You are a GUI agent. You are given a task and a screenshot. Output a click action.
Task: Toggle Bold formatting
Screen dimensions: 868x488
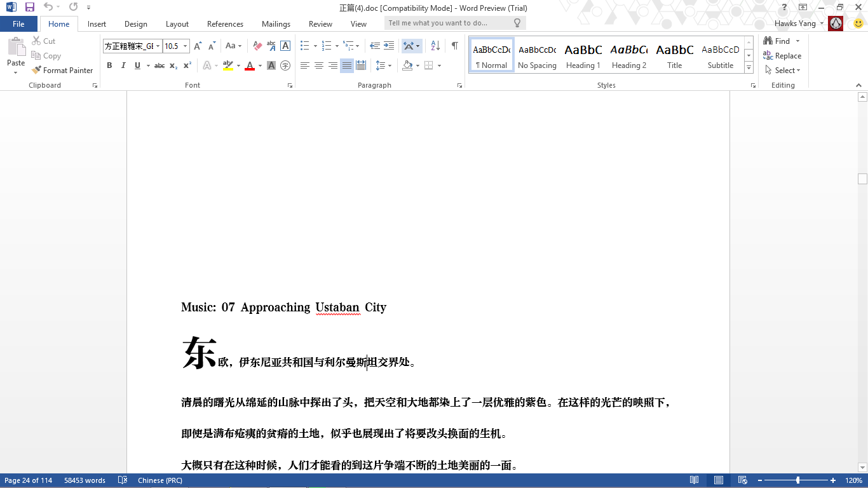coord(109,65)
